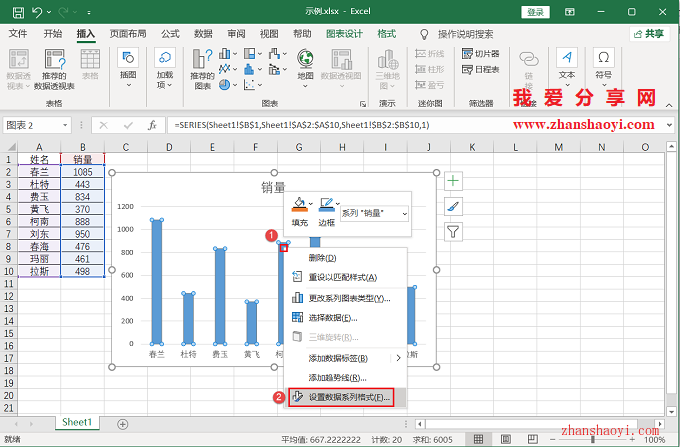Click the Outline (边框) pen icon
Image resolution: width=680 pixels, height=447 pixels.
[326, 204]
